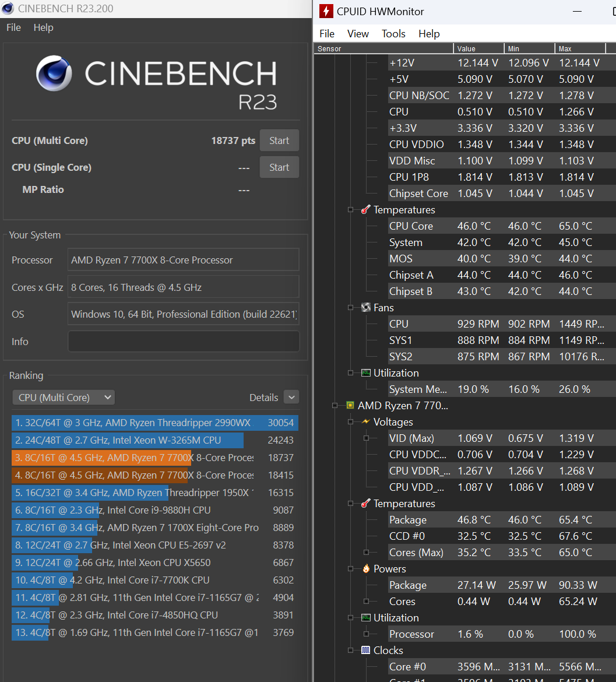Click the HWMonitor lightning app icon in title bar
This screenshot has height=682, width=616.
point(327,12)
